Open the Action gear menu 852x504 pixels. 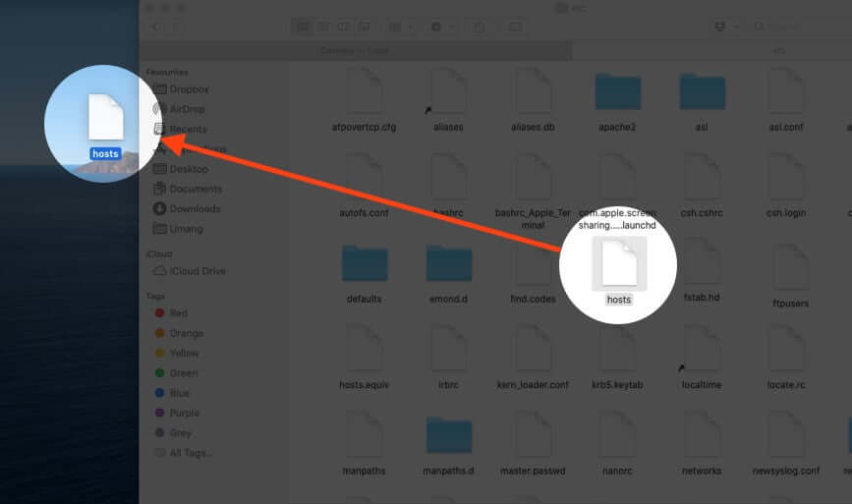coord(441,27)
